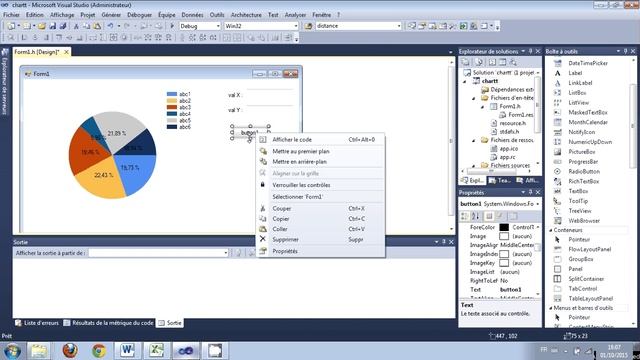
Task: Select the SplitContainer control in toolbox
Action: (x=586, y=279)
